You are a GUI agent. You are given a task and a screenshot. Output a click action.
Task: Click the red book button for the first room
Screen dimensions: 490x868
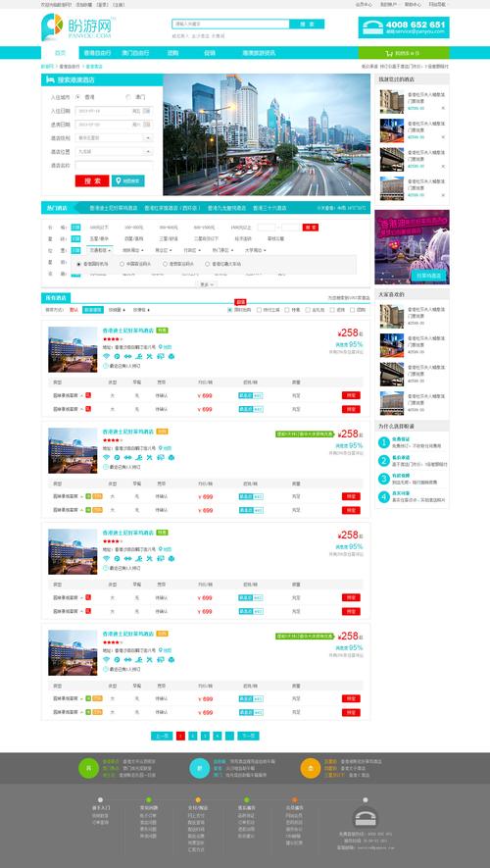pyautogui.click(x=351, y=395)
